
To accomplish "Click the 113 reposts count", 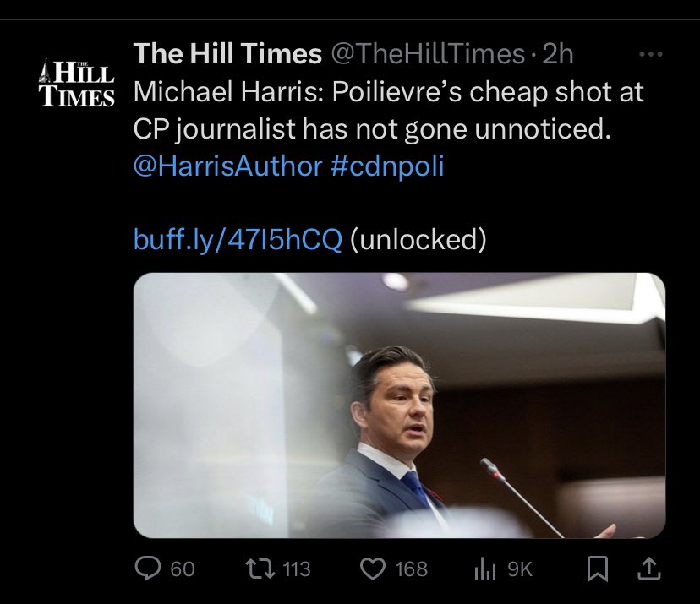I will (296, 569).
